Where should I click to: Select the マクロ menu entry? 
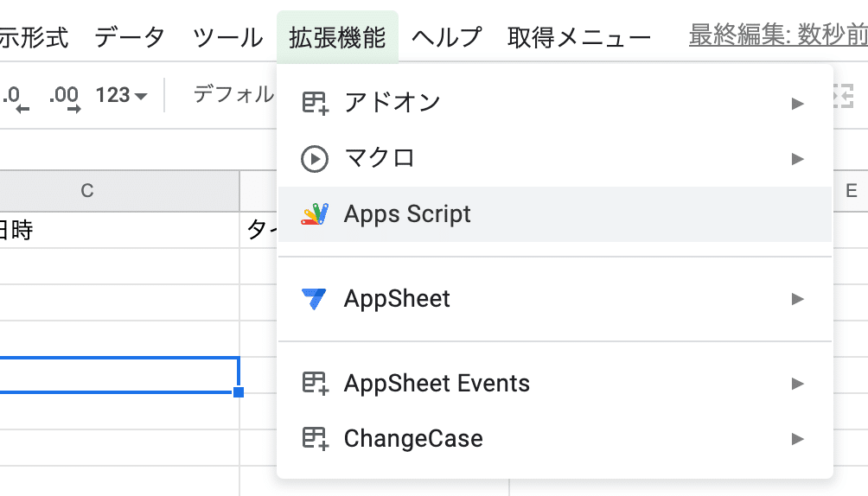(x=555, y=159)
